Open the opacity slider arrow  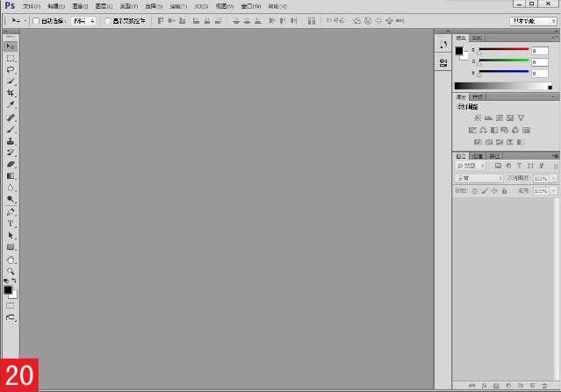pyautogui.click(x=553, y=178)
